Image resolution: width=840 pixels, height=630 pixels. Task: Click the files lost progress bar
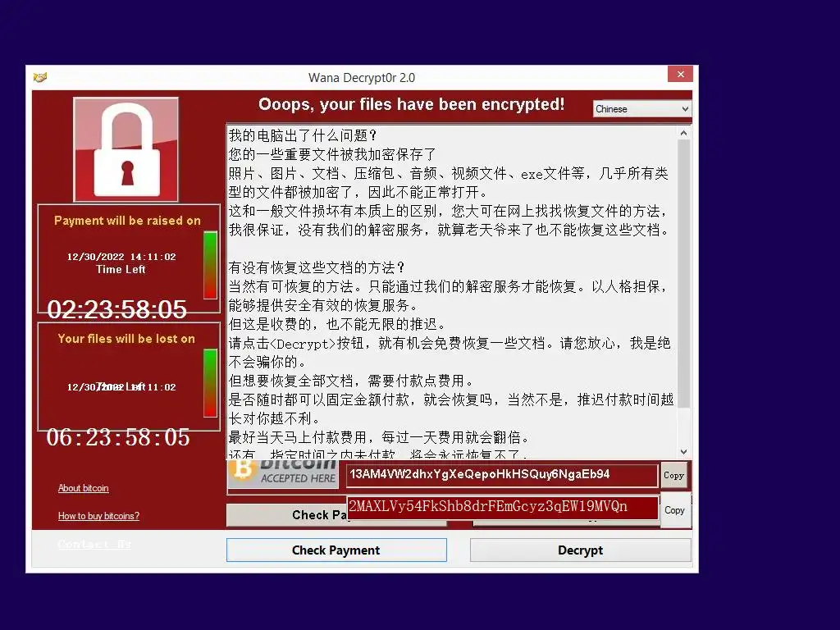coord(211,383)
